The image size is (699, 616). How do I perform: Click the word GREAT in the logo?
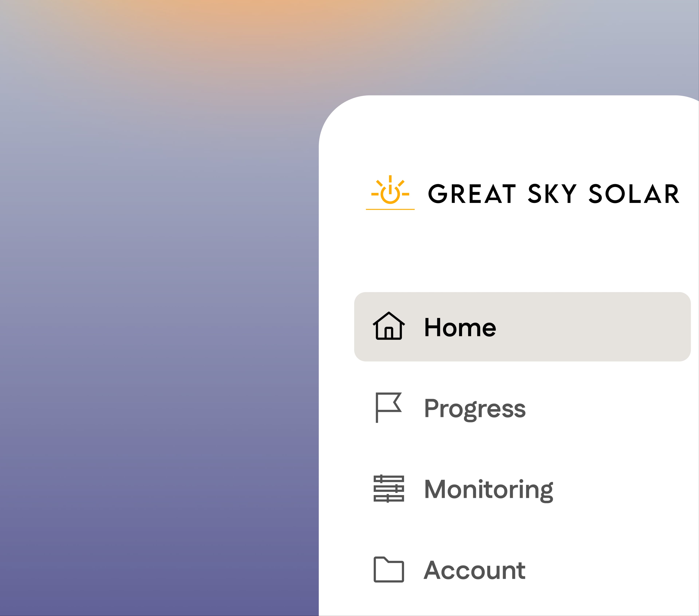(x=472, y=194)
